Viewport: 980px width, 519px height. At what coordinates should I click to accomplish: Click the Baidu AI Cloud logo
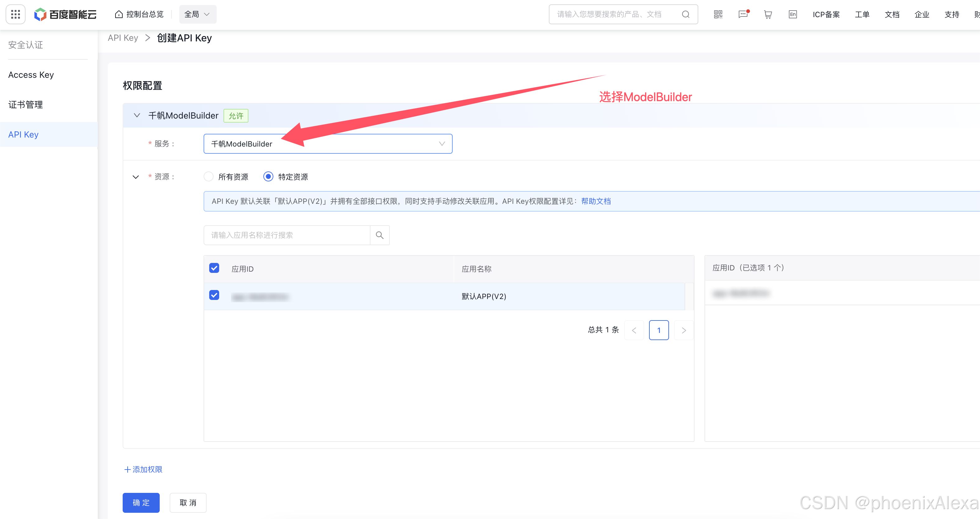click(65, 14)
